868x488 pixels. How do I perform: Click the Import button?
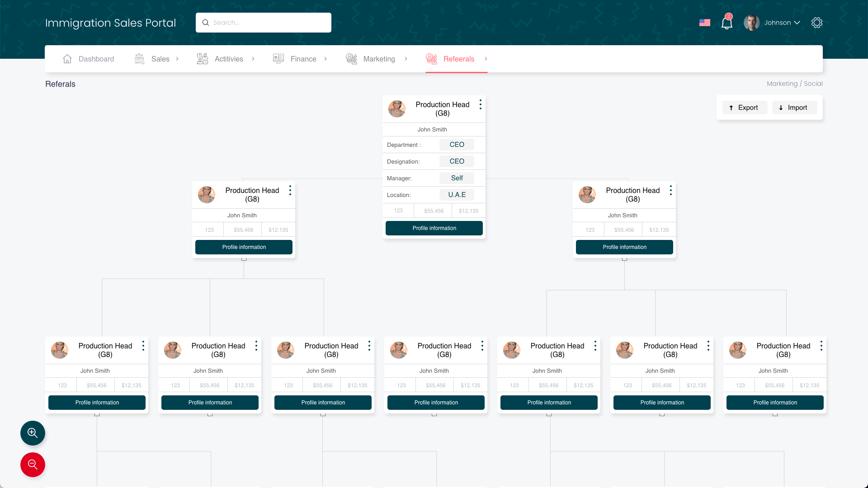click(794, 108)
